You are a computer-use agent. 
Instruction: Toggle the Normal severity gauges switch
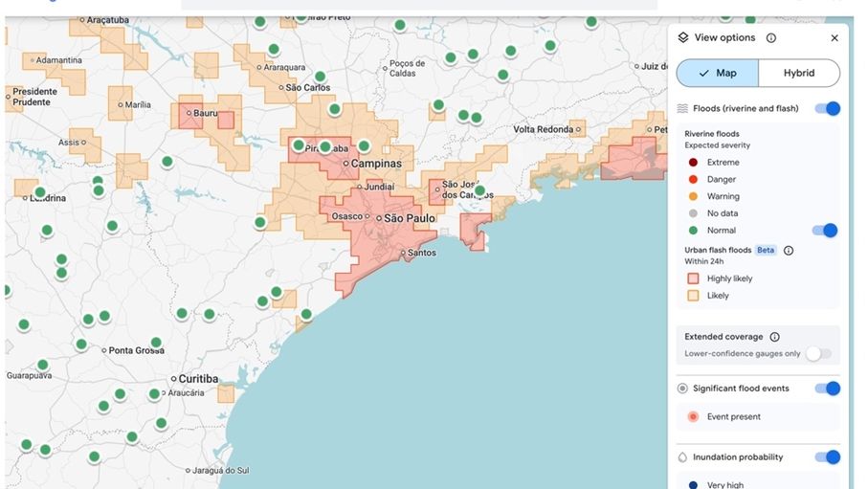(824, 231)
